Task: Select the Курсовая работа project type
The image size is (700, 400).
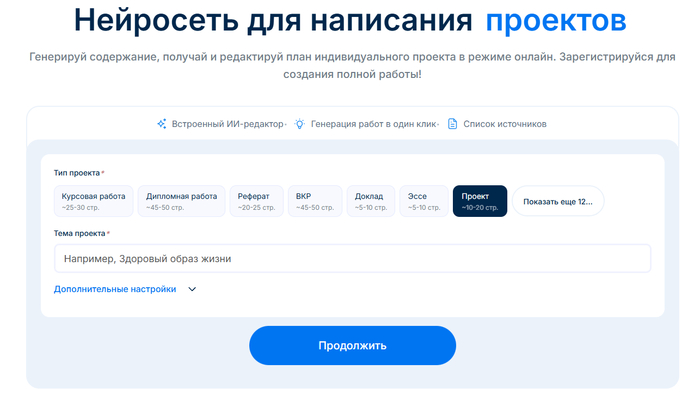Action: 93,201
